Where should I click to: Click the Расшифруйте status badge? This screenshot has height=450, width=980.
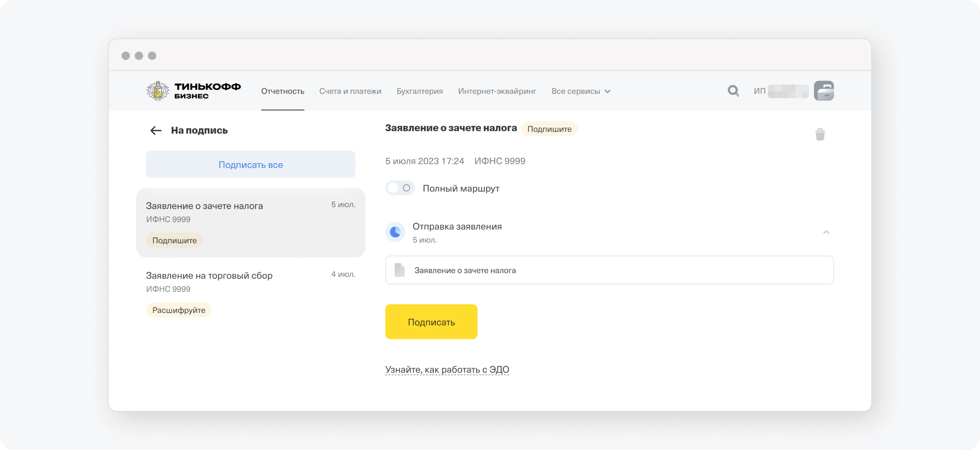(x=178, y=310)
